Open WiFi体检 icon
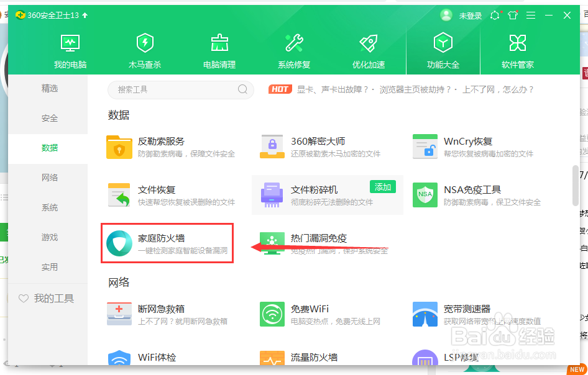The width and height of the screenshot is (588, 375). pyautogui.click(x=119, y=358)
